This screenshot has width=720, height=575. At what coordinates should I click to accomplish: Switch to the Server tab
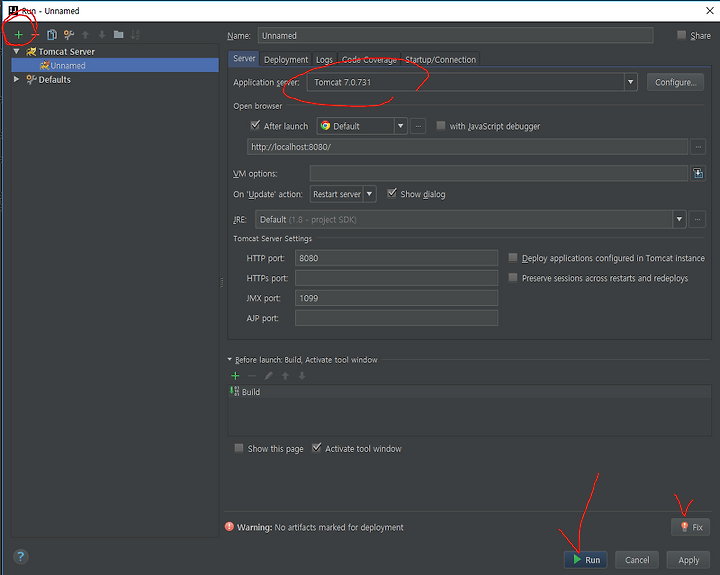244,59
